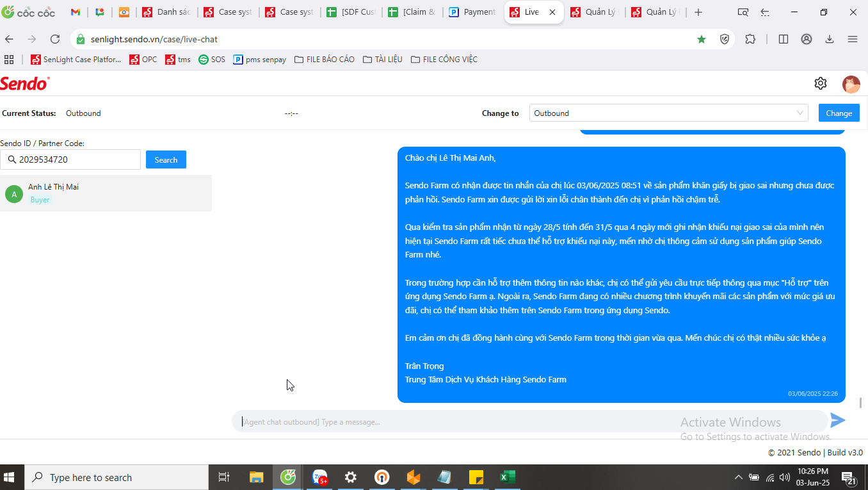Open the SenLight Case Platfor... bookmark

pyautogui.click(x=76, y=60)
